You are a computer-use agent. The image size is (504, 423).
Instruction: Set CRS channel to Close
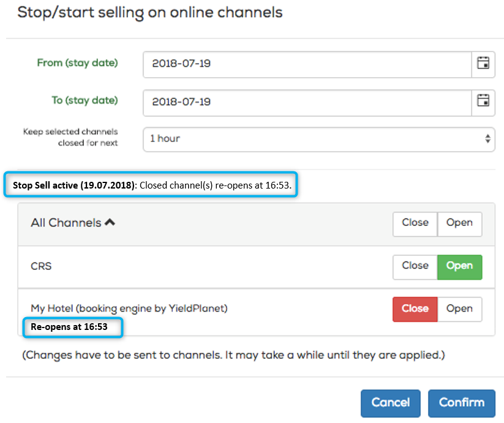point(415,267)
